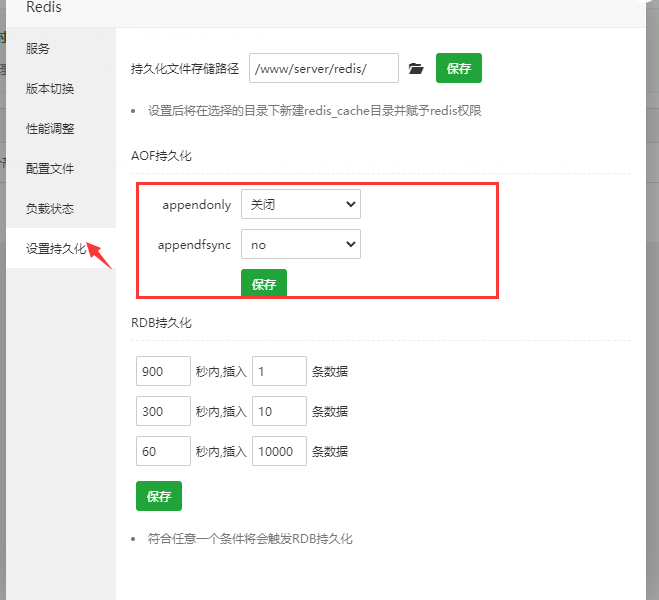
Task: Edit the 10000 record count field
Action: pyautogui.click(x=279, y=451)
